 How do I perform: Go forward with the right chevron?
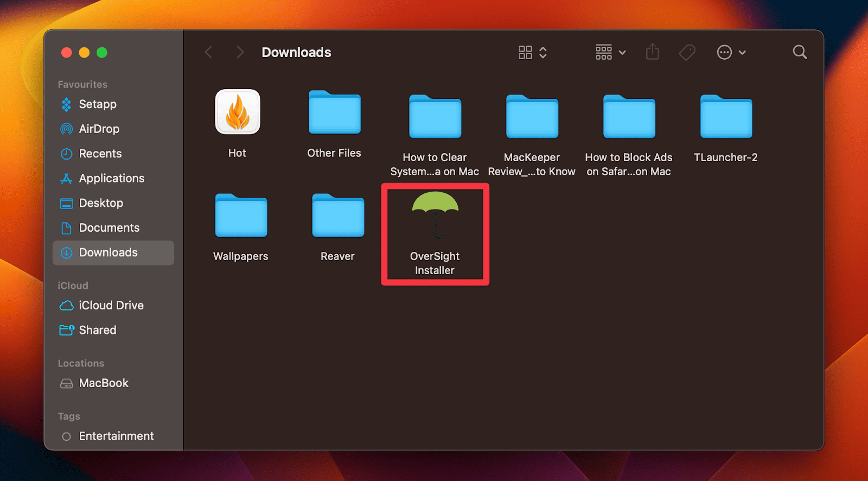(240, 52)
